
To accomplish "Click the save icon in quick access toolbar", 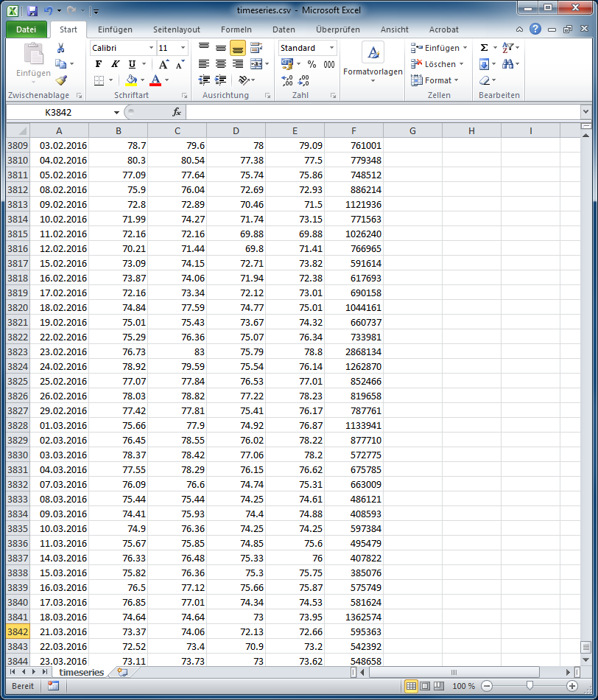I will pyautogui.click(x=32, y=11).
